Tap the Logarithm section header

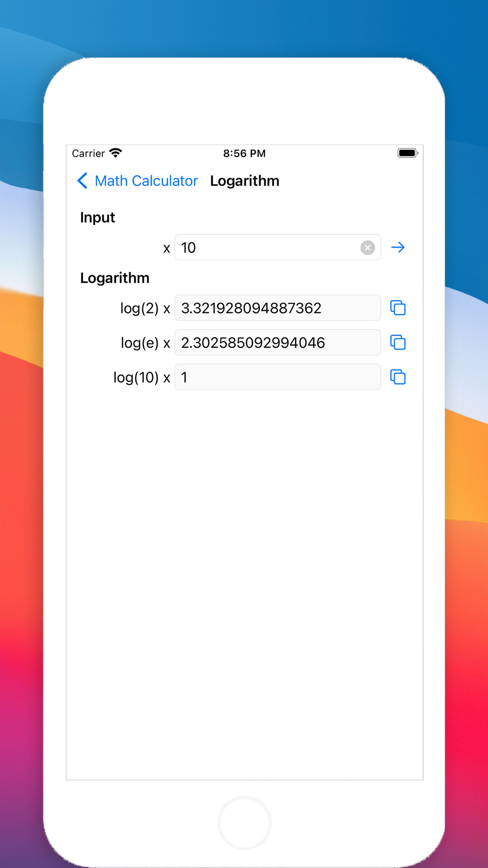[115, 278]
